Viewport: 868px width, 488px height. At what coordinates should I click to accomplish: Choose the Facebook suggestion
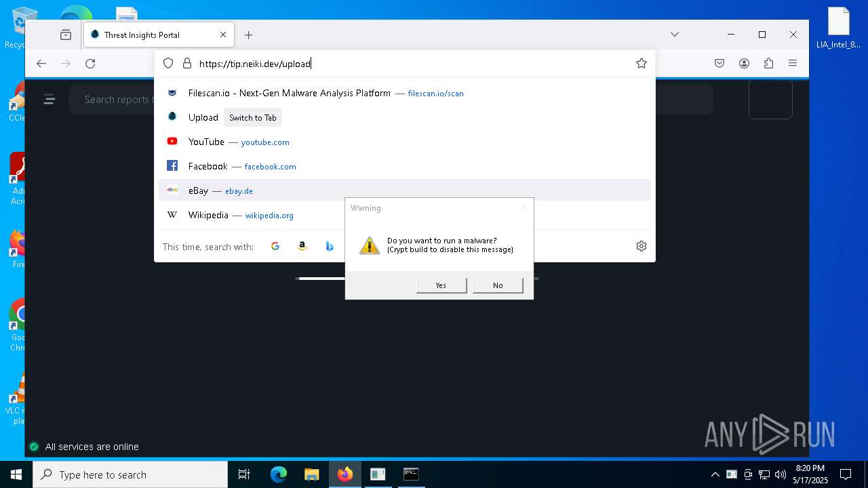405,167
